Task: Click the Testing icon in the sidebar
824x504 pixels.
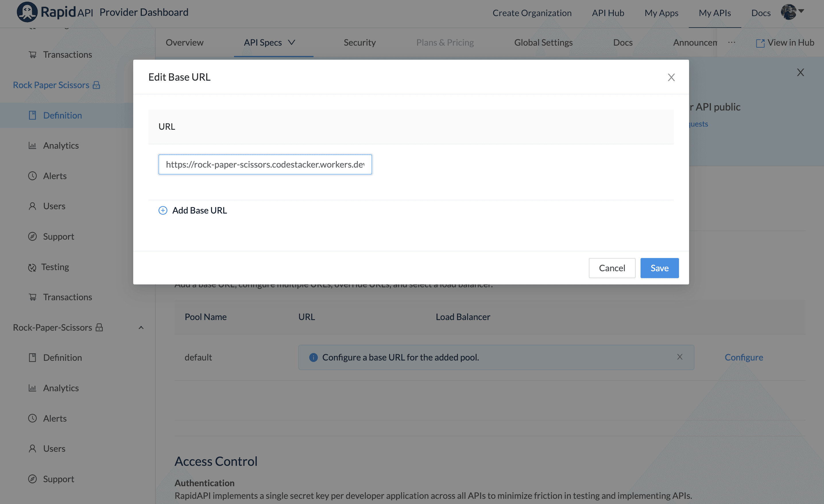Action: (x=32, y=267)
